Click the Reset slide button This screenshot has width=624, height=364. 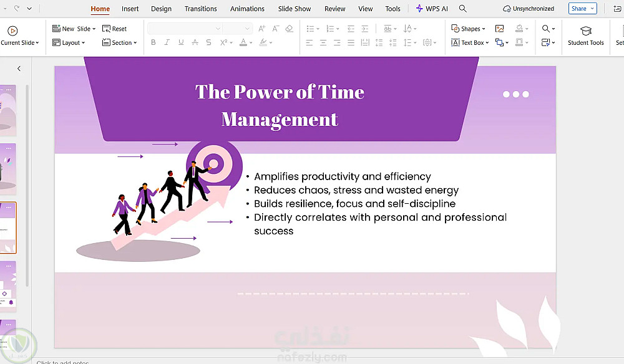coord(114,29)
